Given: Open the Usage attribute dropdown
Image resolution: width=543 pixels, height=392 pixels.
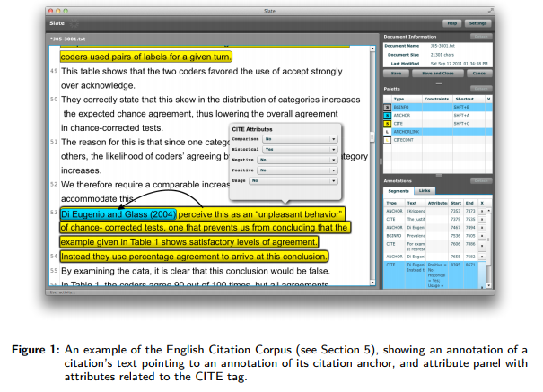Looking at the screenshot, I should pos(293,180).
